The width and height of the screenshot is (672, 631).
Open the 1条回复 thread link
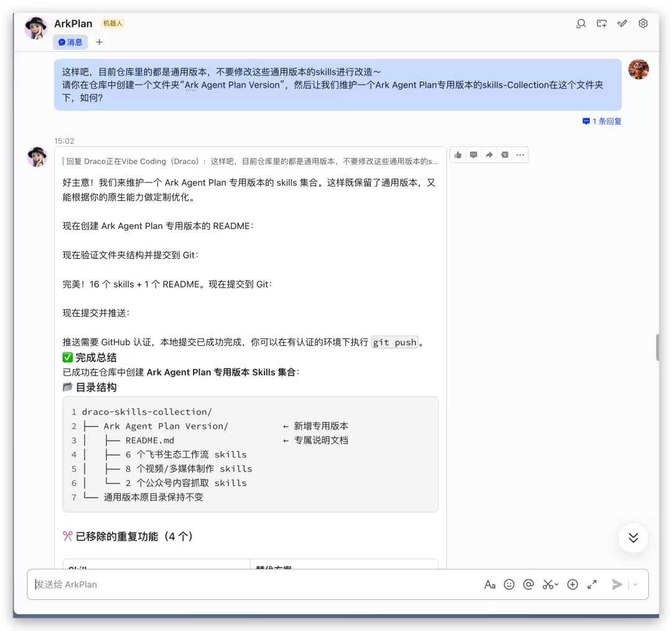602,121
